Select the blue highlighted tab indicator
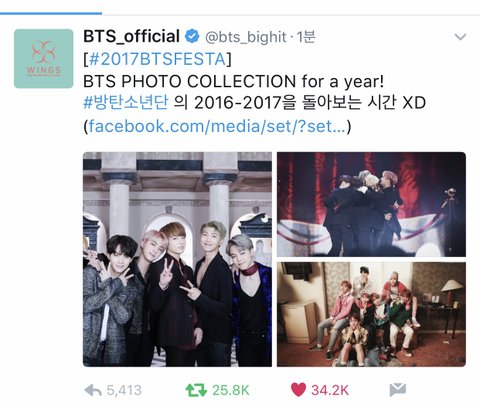Viewport: 480px width, 403px height. pos(51,13)
